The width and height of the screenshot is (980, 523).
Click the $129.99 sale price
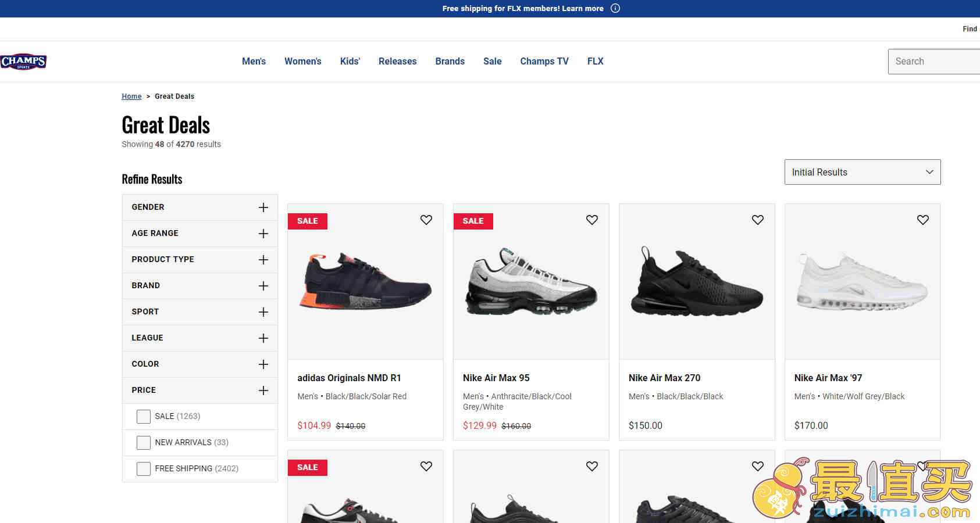480,425
